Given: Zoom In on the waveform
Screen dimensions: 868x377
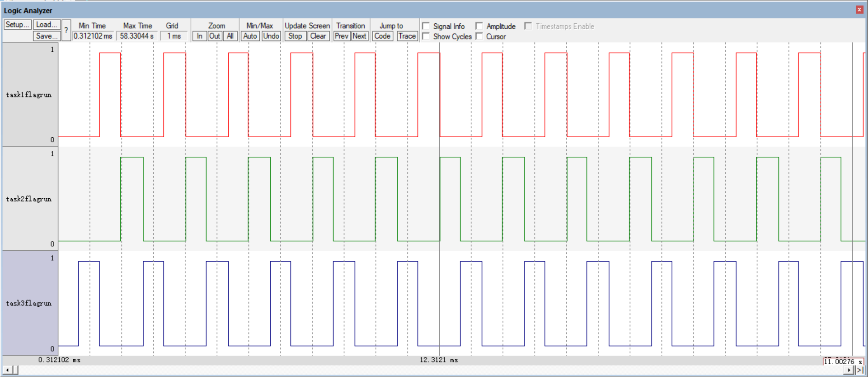Looking at the screenshot, I should [200, 36].
